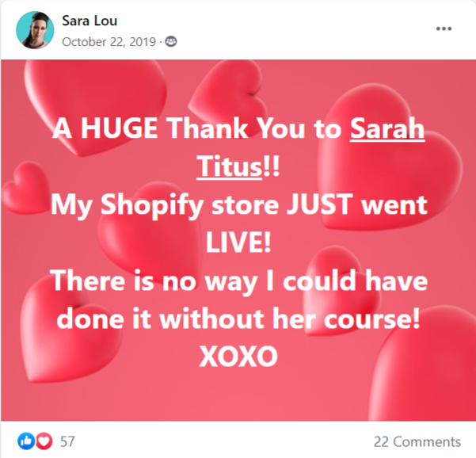This screenshot has height=458, width=476.
Task: Click the line 'A HUGE Thank You to'
Action: point(197,129)
